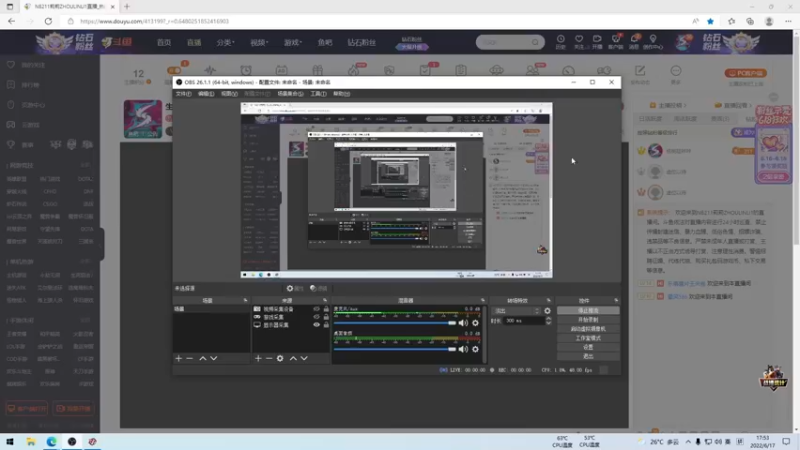
Task: Open transition properties gear icon
Action: click(x=547, y=311)
